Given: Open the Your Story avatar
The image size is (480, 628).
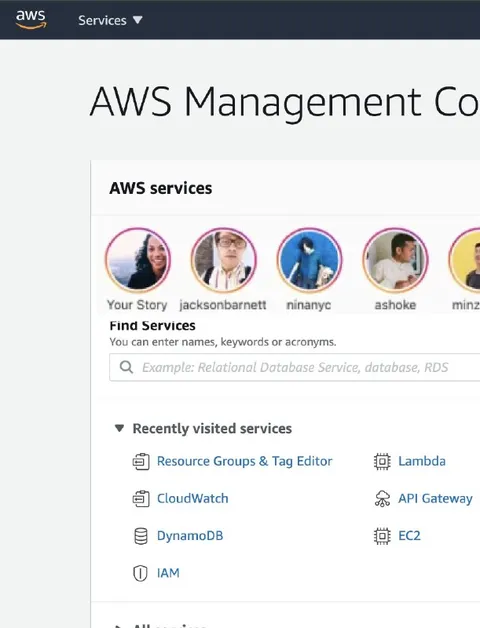Looking at the screenshot, I should (138, 260).
